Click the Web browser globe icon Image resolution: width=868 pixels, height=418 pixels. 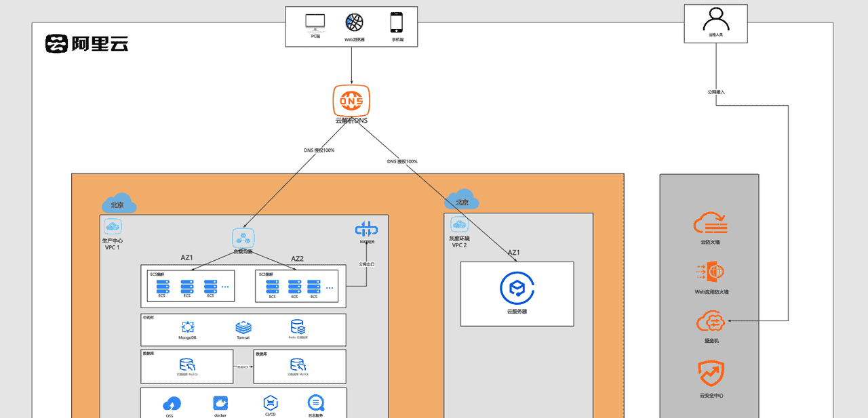click(354, 23)
